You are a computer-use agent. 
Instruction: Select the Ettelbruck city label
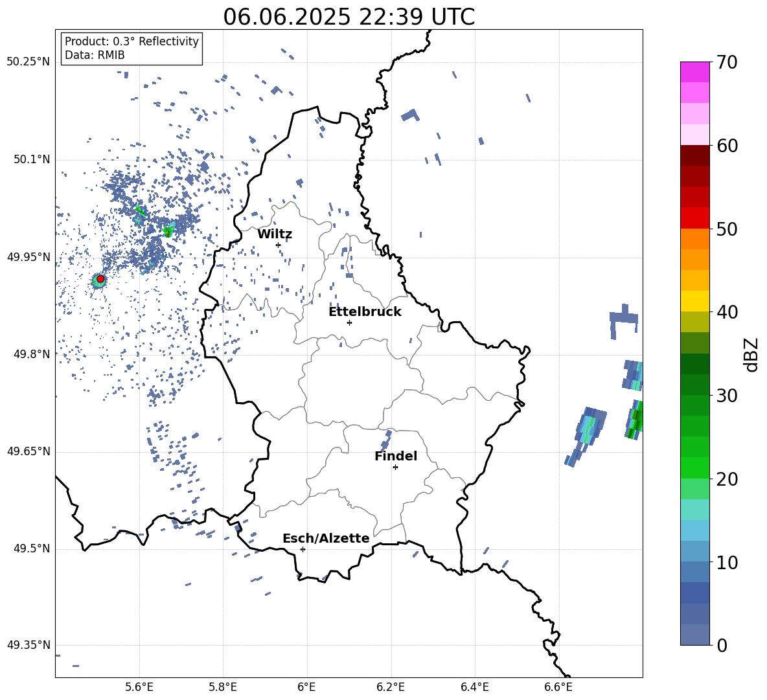click(x=365, y=312)
